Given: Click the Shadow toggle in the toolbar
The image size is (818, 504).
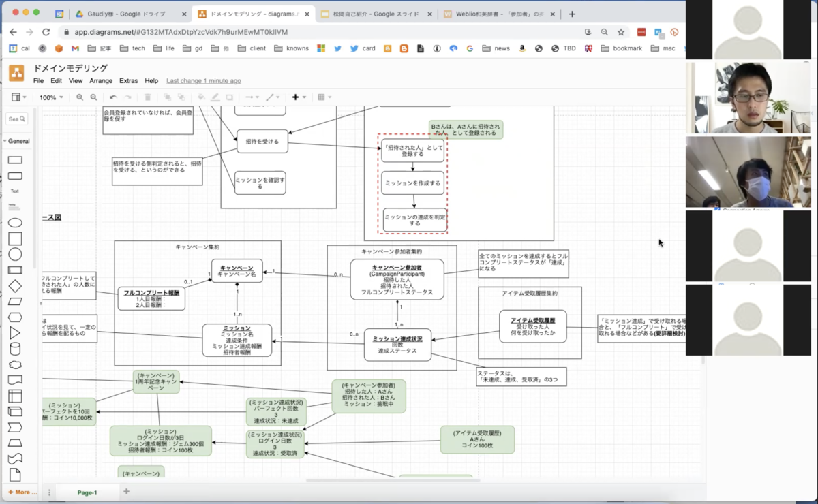Looking at the screenshot, I should [x=230, y=97].
